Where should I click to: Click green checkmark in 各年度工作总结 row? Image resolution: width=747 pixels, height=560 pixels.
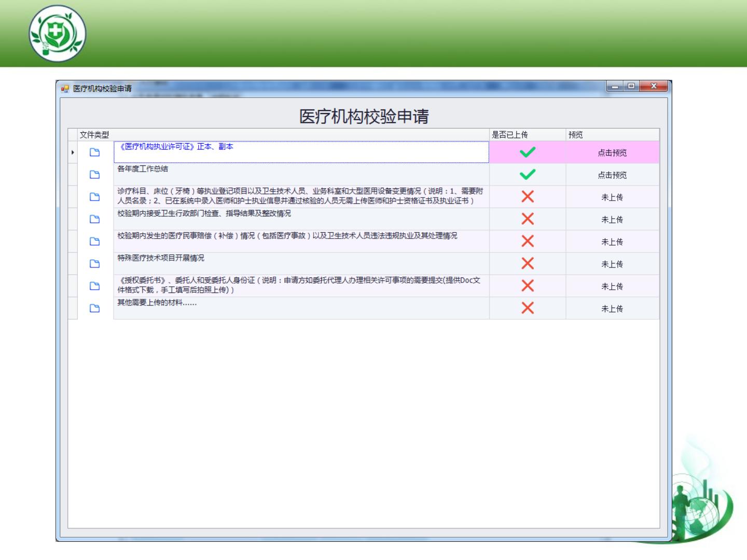click(x=527, y=175)
